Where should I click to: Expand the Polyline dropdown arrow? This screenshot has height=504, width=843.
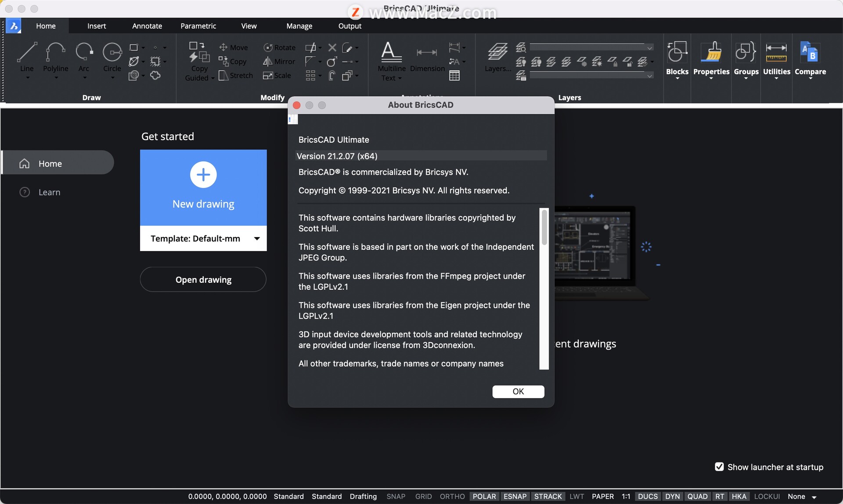click(56, 78)
